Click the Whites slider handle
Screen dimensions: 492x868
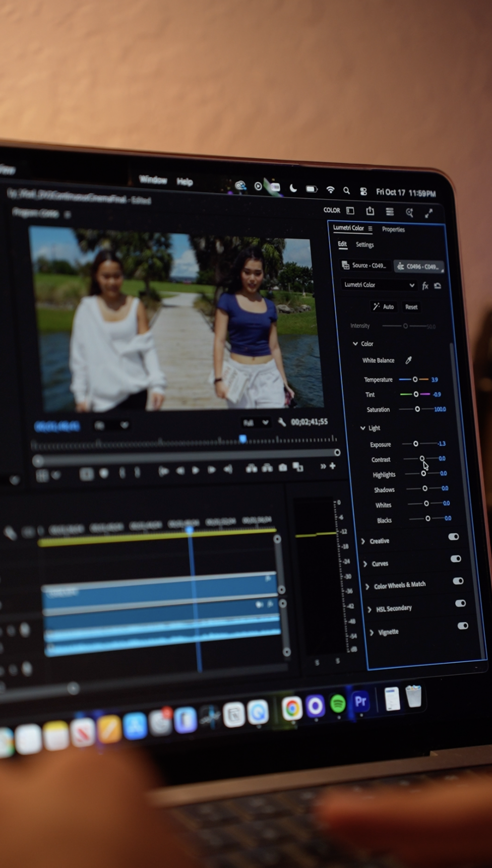[426, 503]
